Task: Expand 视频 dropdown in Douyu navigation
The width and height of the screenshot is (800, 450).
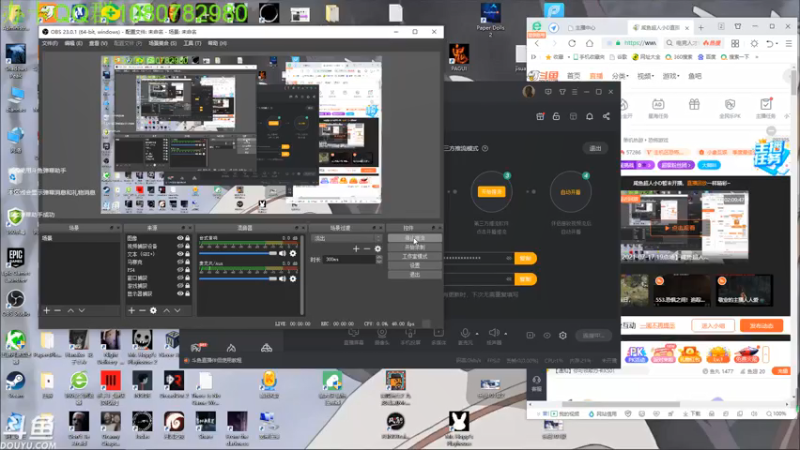Action: [645, 76]
